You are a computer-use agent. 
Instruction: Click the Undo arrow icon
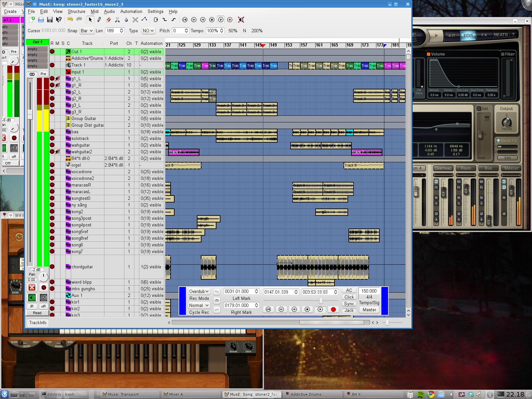tap(70, 20)
